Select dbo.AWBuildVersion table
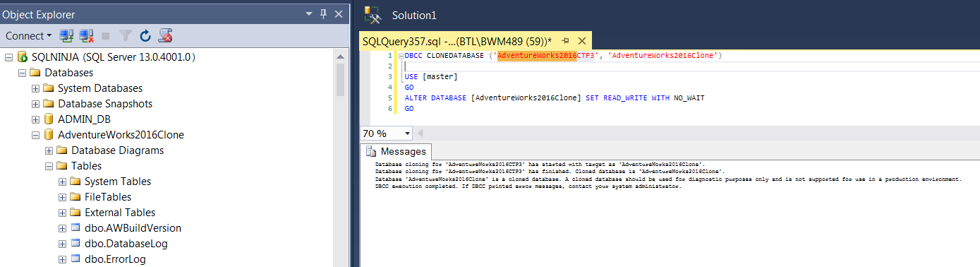This screenshot has width=980, height=267. click(133, 228)
